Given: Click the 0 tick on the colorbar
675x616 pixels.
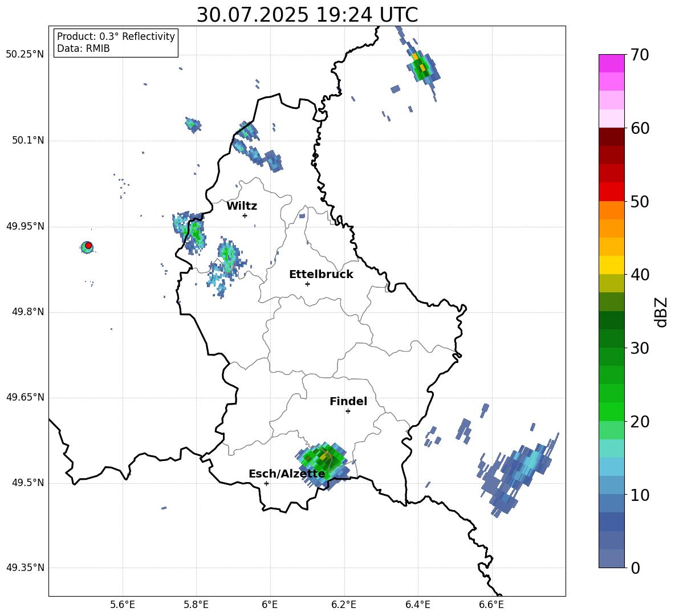Looking at the screenshot, I should 636,568.
